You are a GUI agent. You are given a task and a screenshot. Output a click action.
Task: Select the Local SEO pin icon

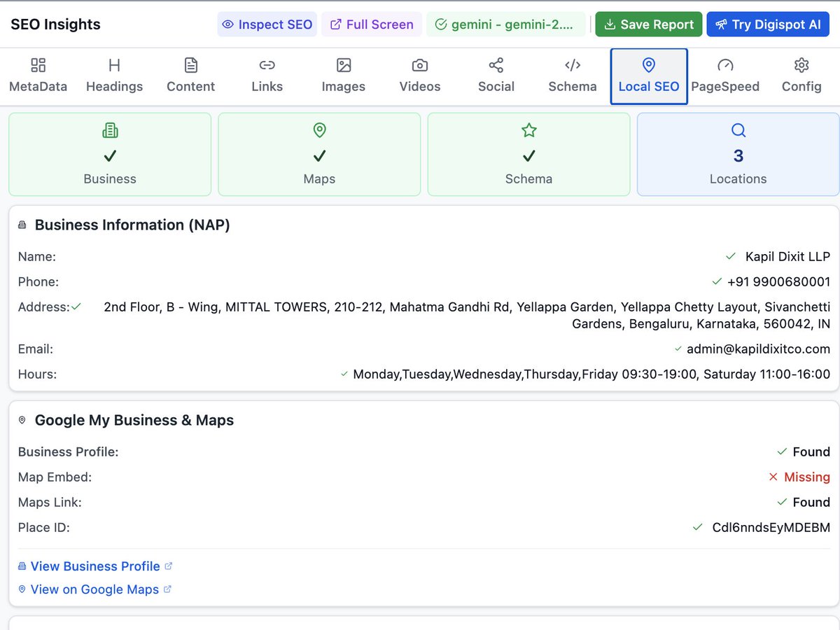point(648,64)
